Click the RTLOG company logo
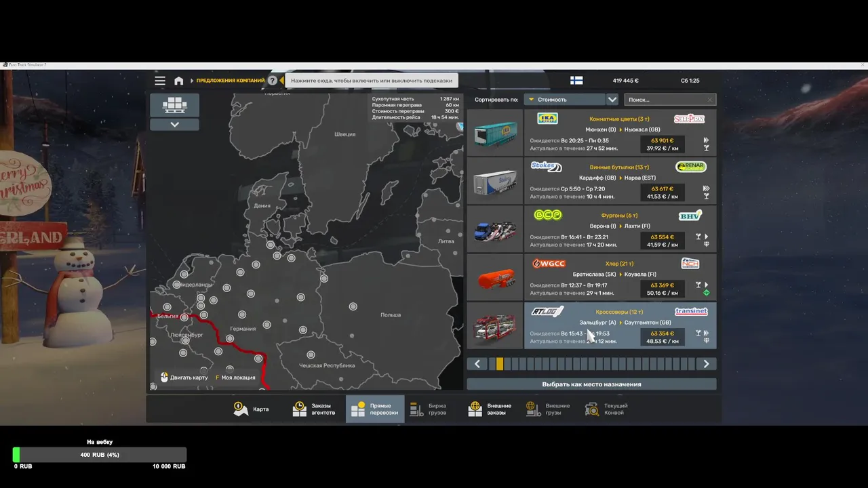 pyautogui.click(x=547, y=311)
